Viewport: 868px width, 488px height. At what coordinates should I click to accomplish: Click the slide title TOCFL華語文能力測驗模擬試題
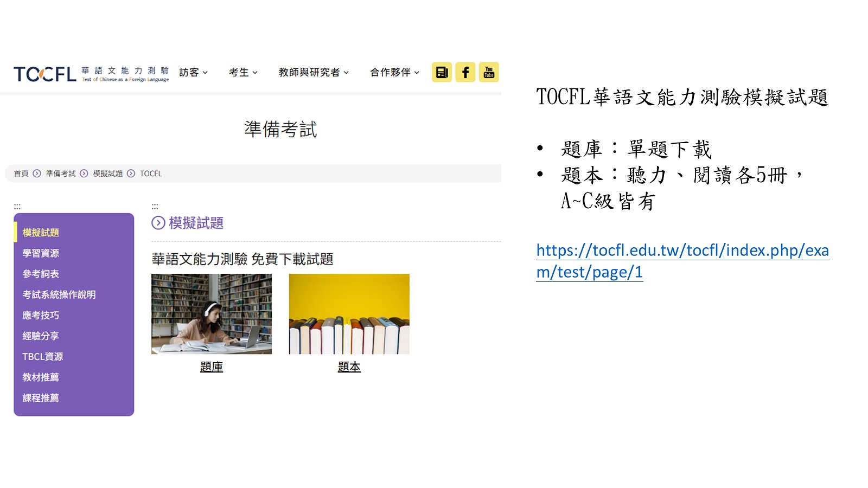[682, 97]
